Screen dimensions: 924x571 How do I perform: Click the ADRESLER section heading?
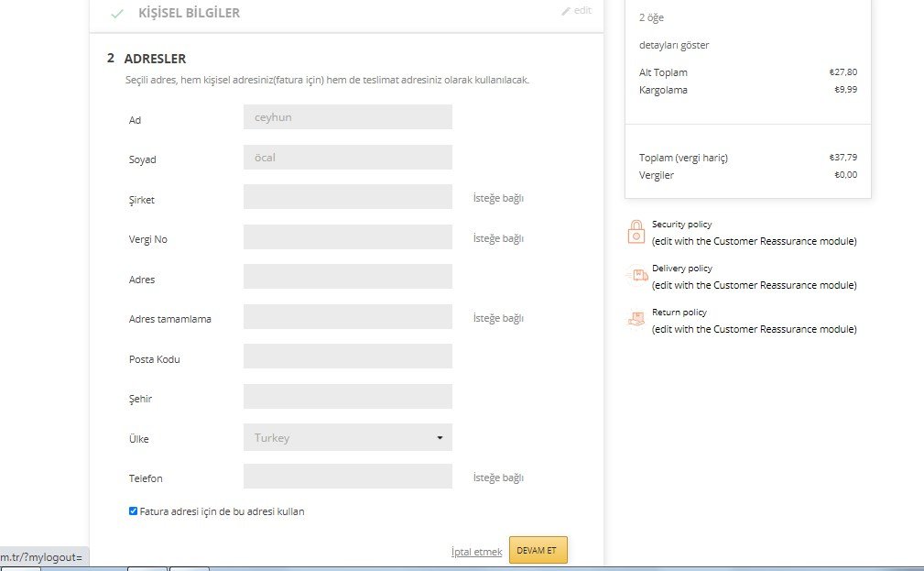pos(155,59)
